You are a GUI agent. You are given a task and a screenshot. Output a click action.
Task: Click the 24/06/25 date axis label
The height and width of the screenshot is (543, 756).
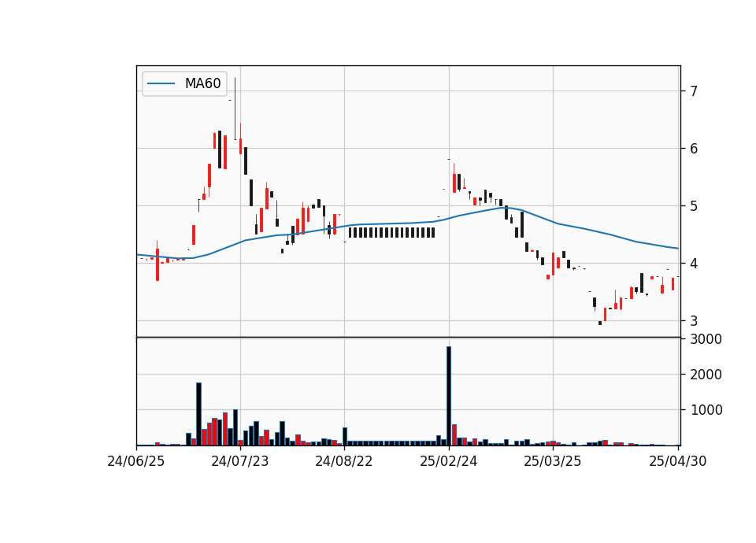pyautogui.click(x=136, y=461)
